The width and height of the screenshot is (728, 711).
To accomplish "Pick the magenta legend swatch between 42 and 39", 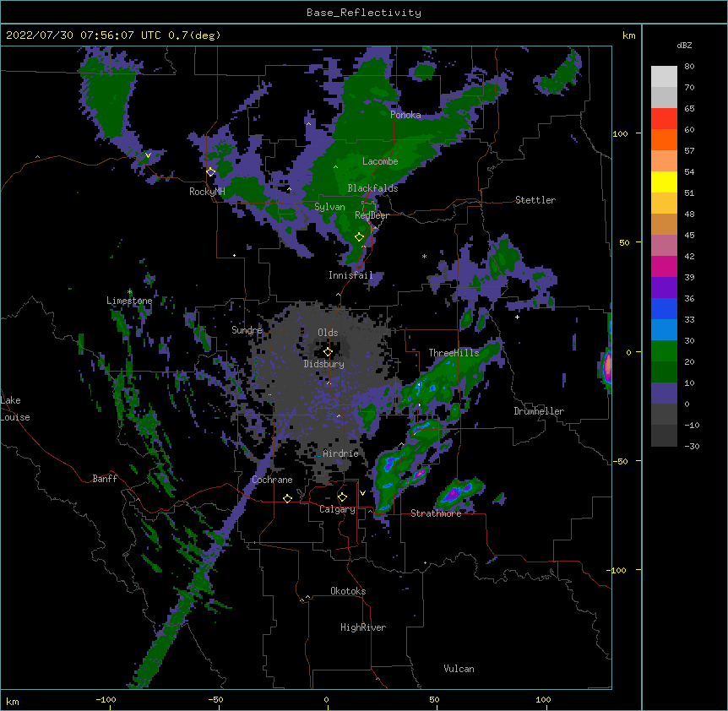I will click(x=664, y=266).
